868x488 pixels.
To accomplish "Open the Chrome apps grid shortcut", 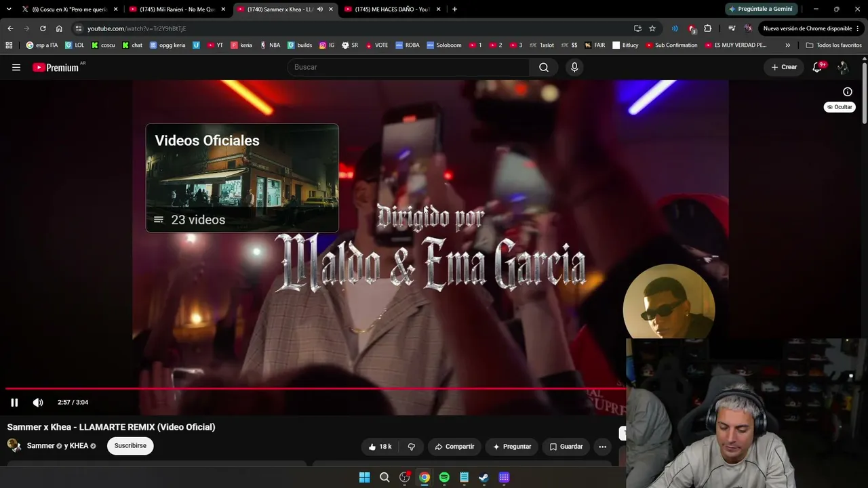I will (x=9, y=45).
